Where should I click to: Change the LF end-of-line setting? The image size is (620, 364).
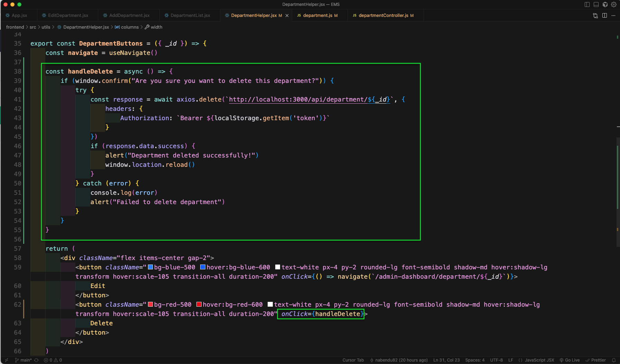click(511, 360)
